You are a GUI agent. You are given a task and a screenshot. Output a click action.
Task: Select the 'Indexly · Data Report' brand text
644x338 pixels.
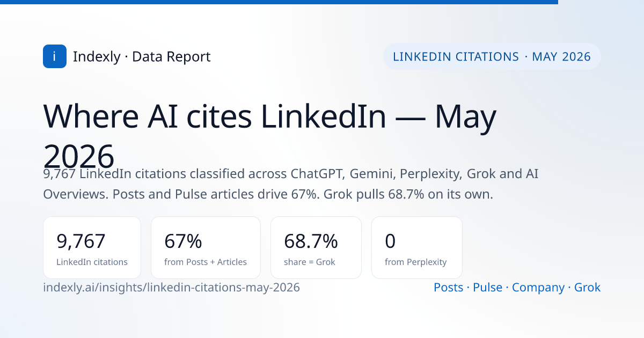click(142, 56)
